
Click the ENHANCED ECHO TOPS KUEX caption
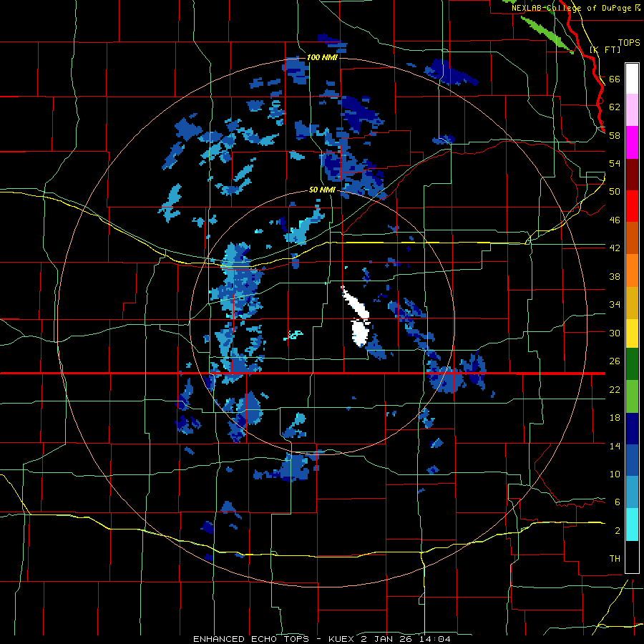(x=321, y=639)
